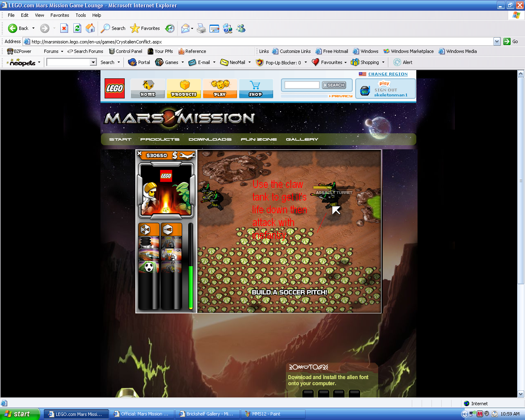Click the page vertical scrollbar thumb
The width and height of the screenshot is (525, 420).
521,180
